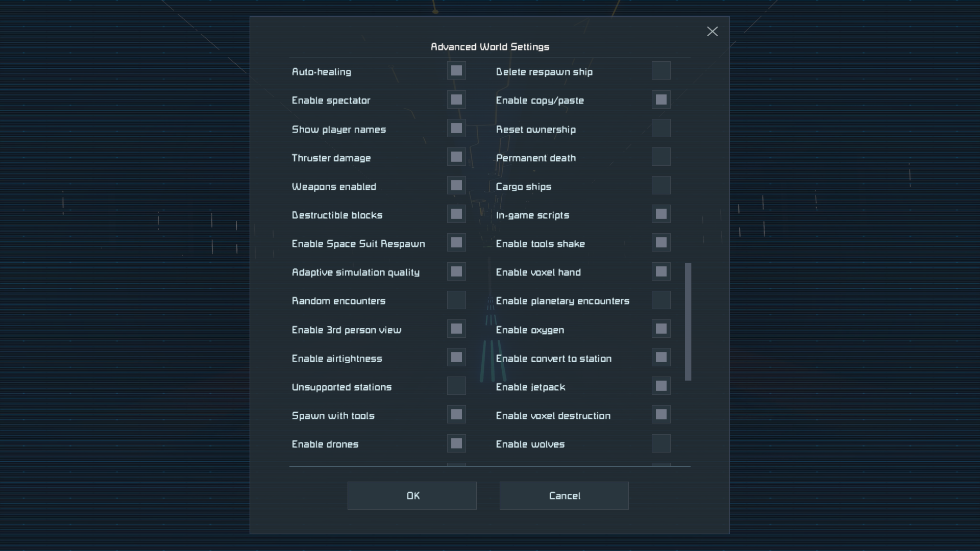The height and width of the screenshot is (551, 980).
Task: Uncheck Enable copy/paste
Action: (661, 99)
